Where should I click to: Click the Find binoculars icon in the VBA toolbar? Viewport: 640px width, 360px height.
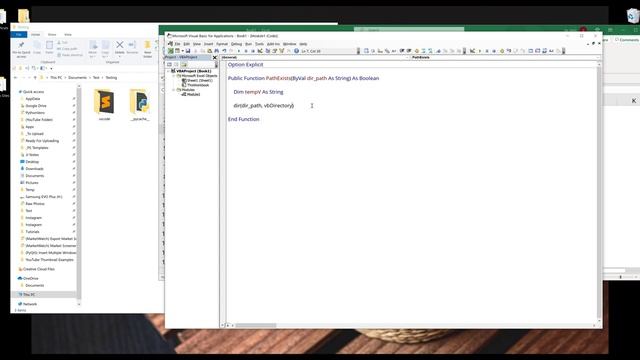click(216, 51)
